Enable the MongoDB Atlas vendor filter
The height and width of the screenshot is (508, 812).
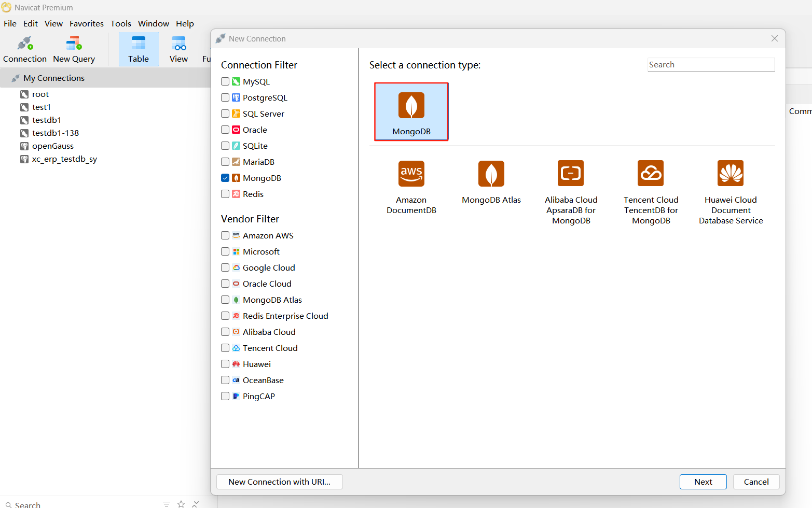click(225, 300)
